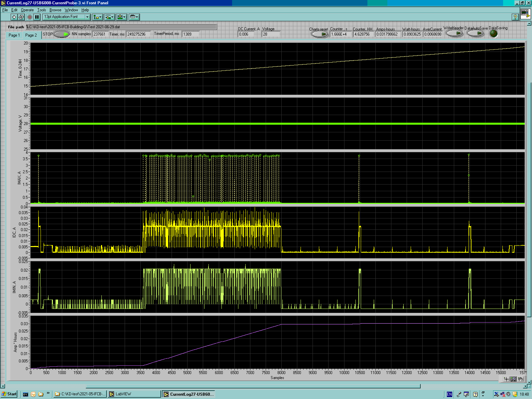
Task: Open the Window menu
Action: click(71, 10)
